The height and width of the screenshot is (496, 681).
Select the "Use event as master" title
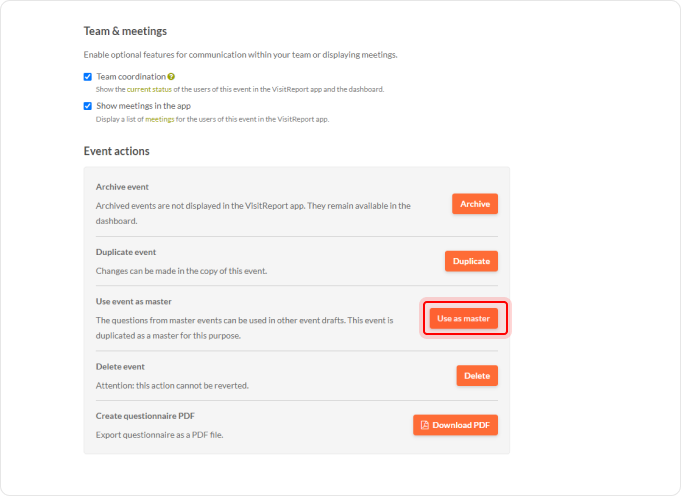(134, 301)
